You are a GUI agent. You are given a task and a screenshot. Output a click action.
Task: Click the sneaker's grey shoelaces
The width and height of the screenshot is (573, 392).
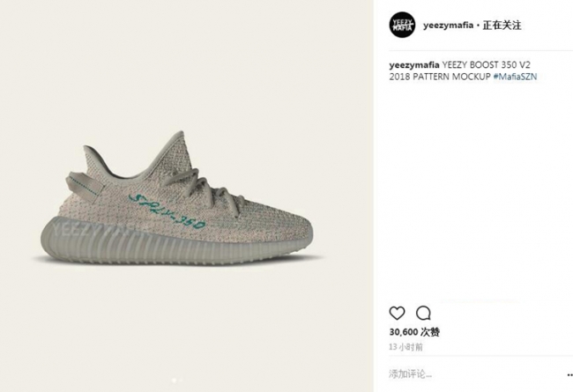pos(205,190)
